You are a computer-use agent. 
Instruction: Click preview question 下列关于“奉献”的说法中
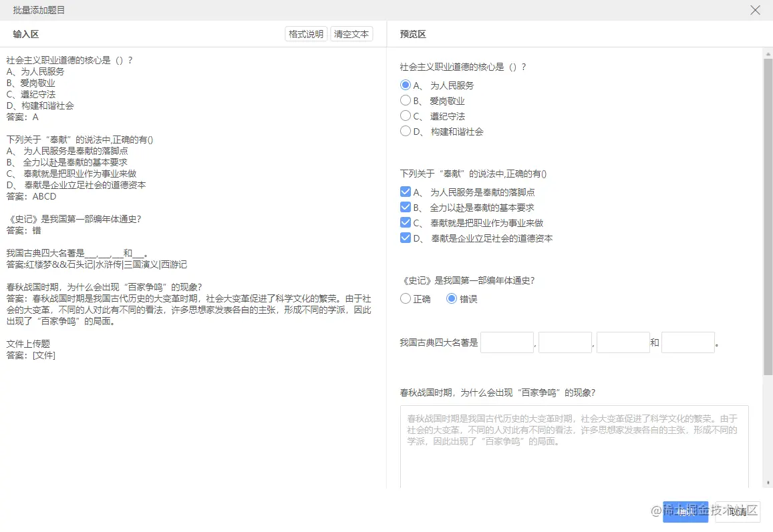(473, 174)
